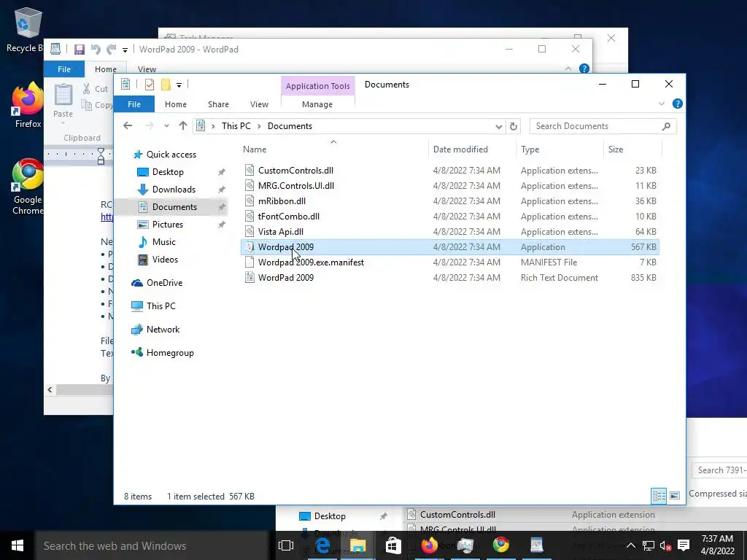Select the tFontCombo.dll file
Image resolution: width=747 pixels, height=560 pixels.
point(289,216)
